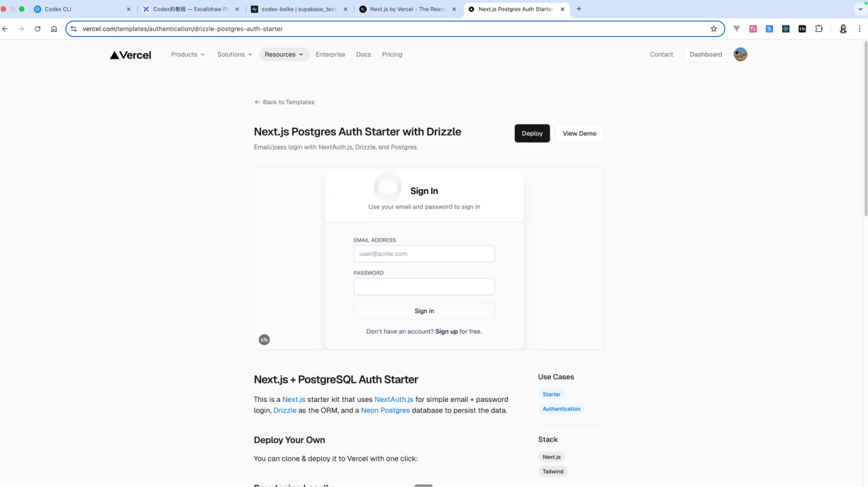Open the Pricing page in navigation
The width and height of the screenshot is (868, 487).
tap(391, 55)
